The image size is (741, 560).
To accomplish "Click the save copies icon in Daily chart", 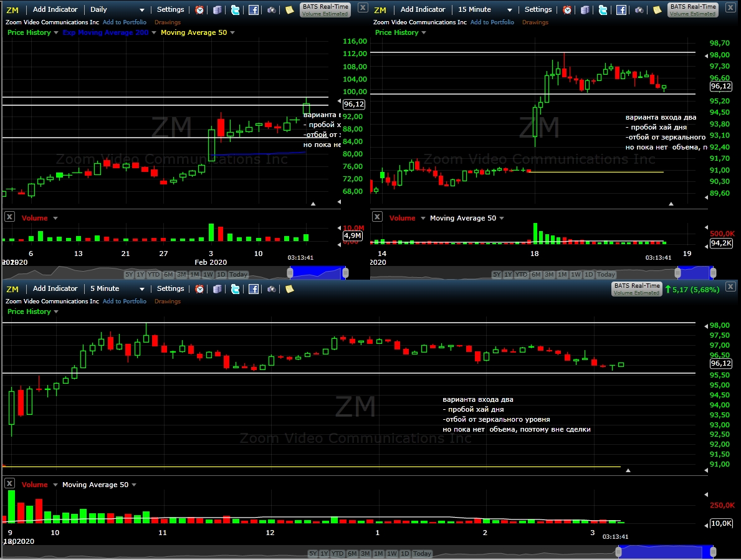I will point(217,9).
